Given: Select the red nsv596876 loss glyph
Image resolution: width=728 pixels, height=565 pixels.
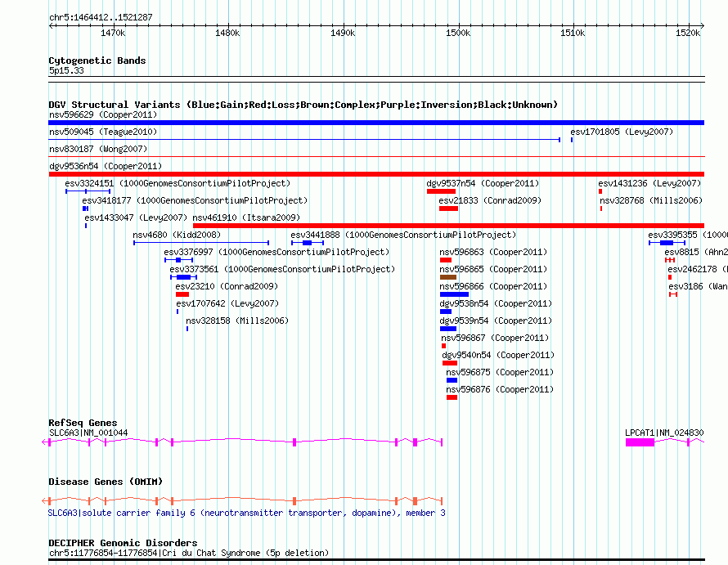Looking at the screenshot, I should (x=452, y=397).
